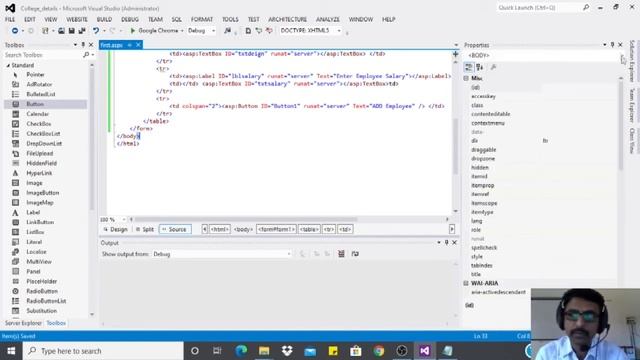
Task: Click the Property Pages wrench icon
Action: (493, 67)
